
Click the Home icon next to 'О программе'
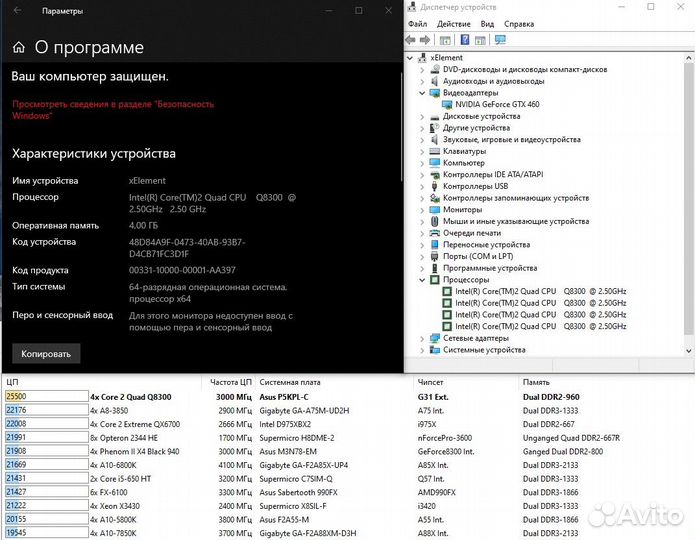point(19,47)
